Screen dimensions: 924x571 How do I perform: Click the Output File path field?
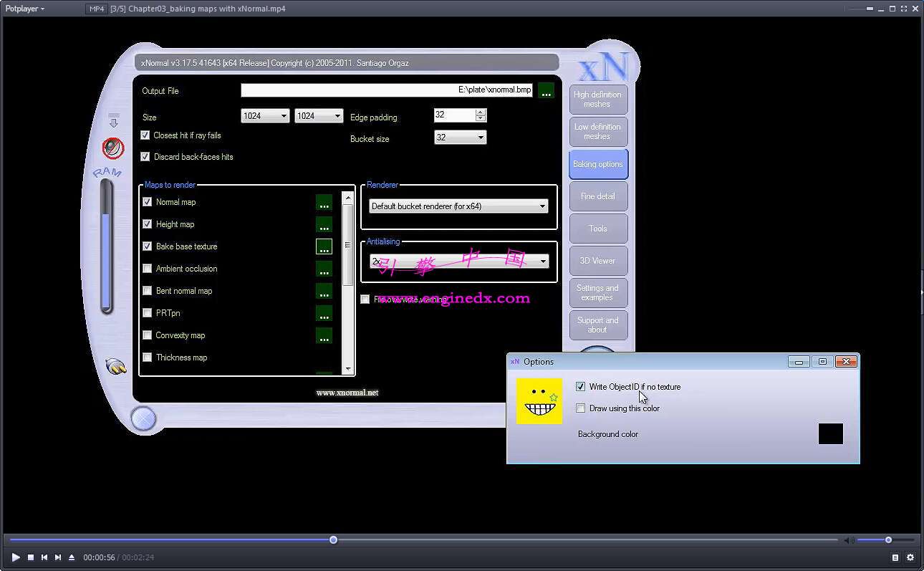point(387,90)
